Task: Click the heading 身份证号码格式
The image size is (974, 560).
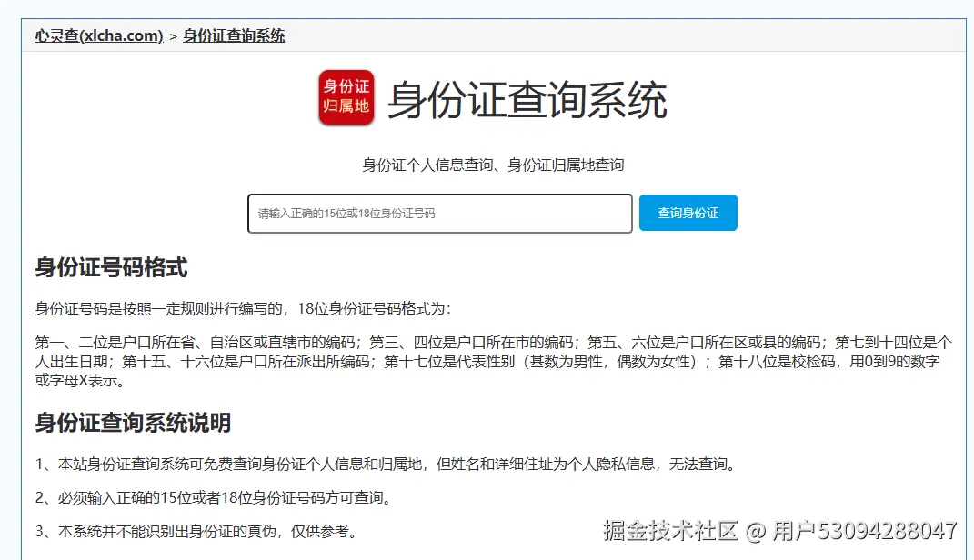Action: [x=111, y=267]
